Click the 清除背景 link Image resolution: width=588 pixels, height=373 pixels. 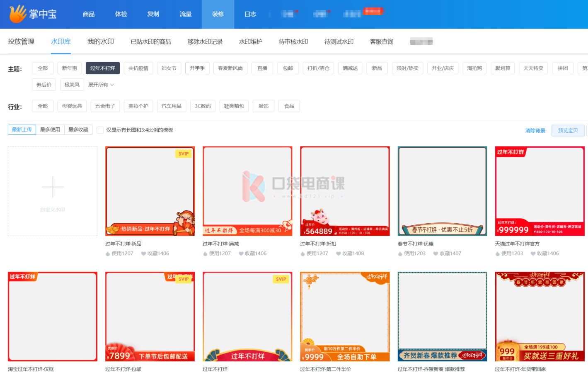[535, 130]
